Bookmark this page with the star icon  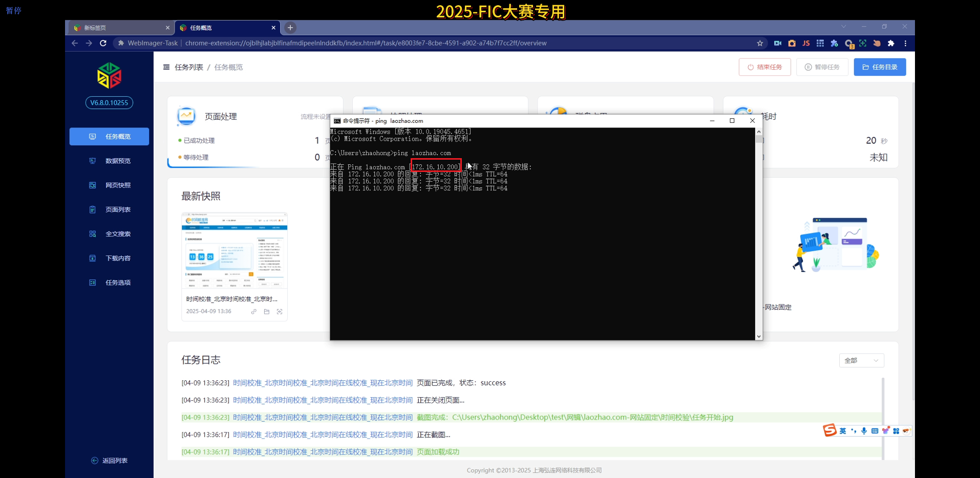click(x=760, y=44)
